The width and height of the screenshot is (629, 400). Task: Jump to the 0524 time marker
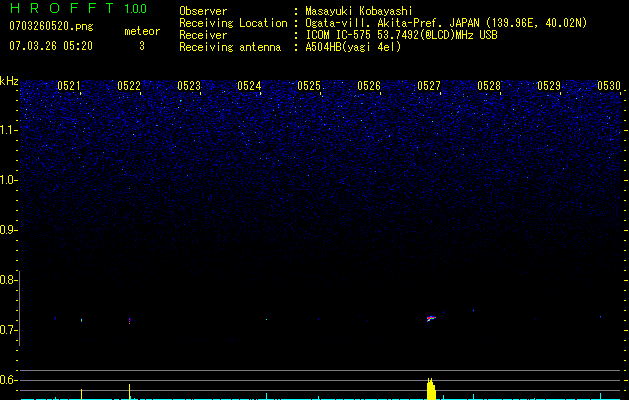point(249,87)
